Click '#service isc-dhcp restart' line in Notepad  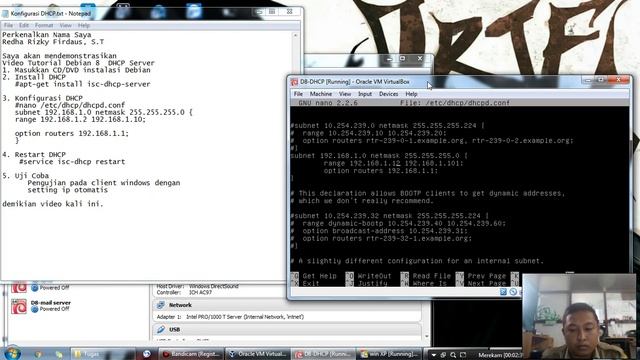click(72, 162)
